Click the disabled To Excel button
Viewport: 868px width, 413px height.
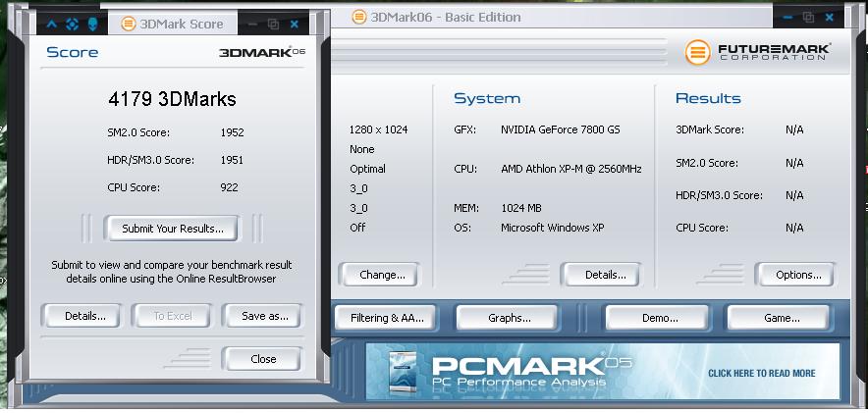click(172, 316)
